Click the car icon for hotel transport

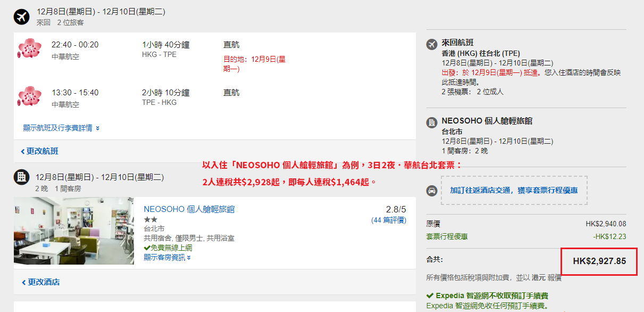click(432, 191)
